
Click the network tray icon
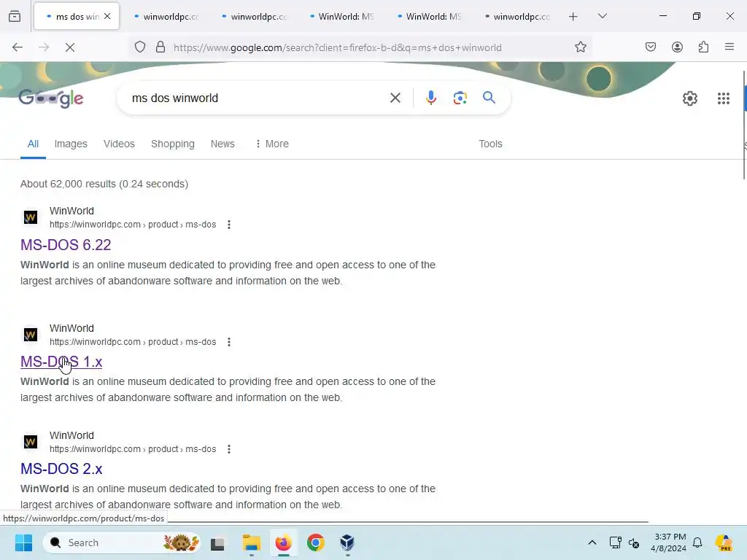coord(615,542)
